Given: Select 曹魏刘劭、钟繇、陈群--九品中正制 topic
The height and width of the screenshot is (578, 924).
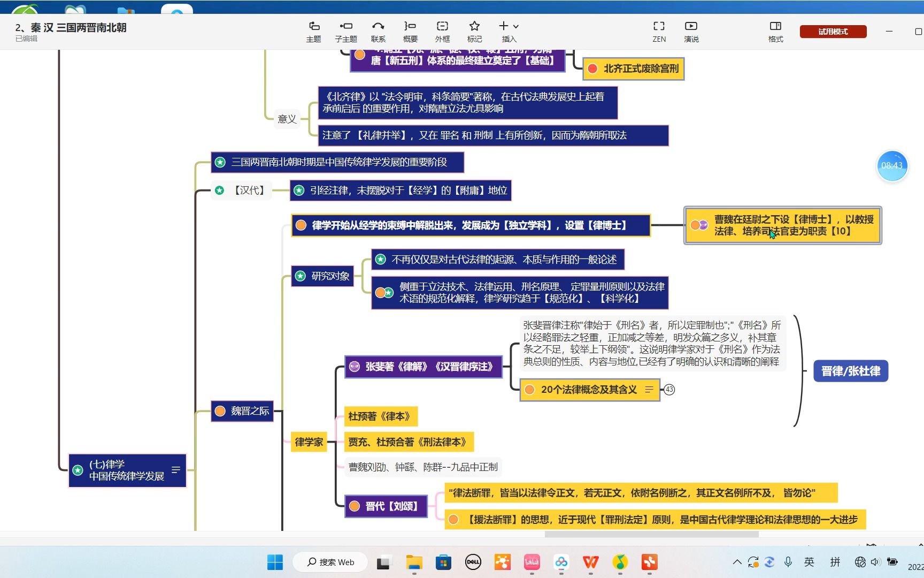Looking at the screenshot, I should (423, 467).
